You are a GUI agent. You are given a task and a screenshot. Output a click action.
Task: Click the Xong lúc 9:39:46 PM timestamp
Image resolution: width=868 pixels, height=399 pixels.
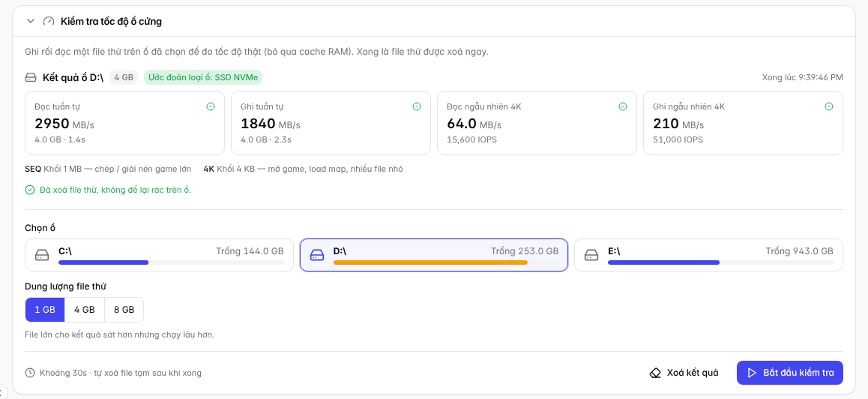point(803,77)
